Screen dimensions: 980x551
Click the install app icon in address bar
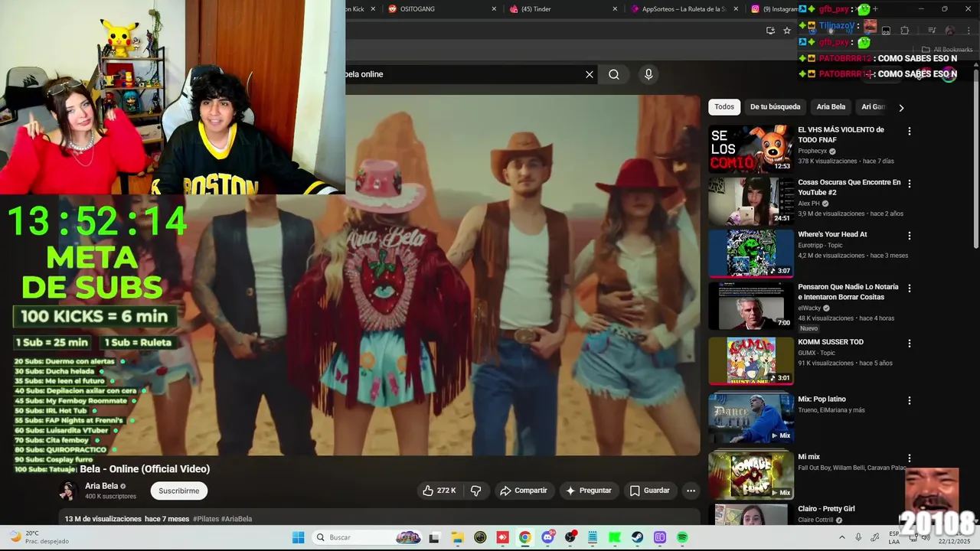point(770,31)
